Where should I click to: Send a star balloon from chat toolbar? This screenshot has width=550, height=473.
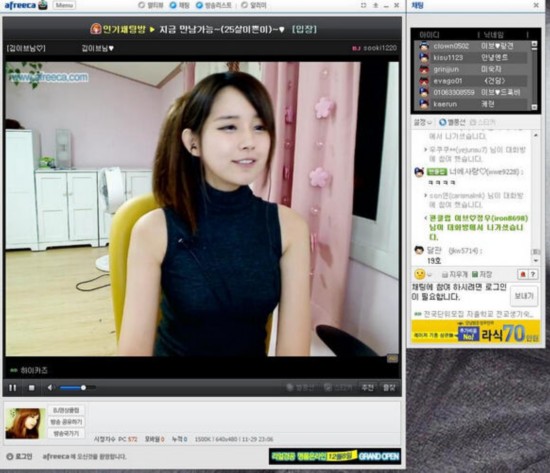[x=452, y=122]
